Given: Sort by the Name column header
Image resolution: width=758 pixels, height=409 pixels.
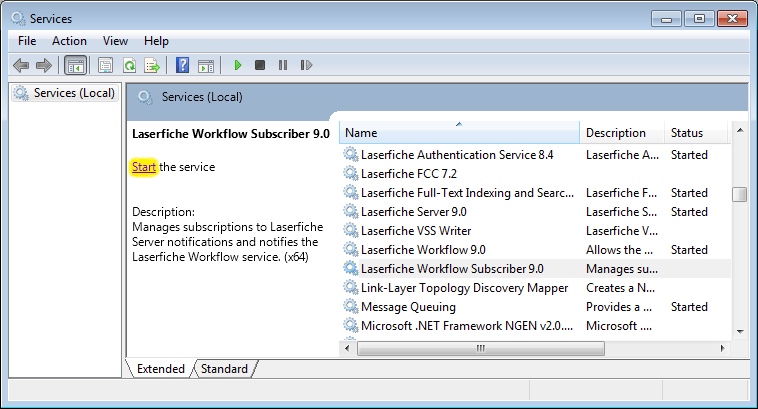Looking at the screenshot, I should coord(459,133).
